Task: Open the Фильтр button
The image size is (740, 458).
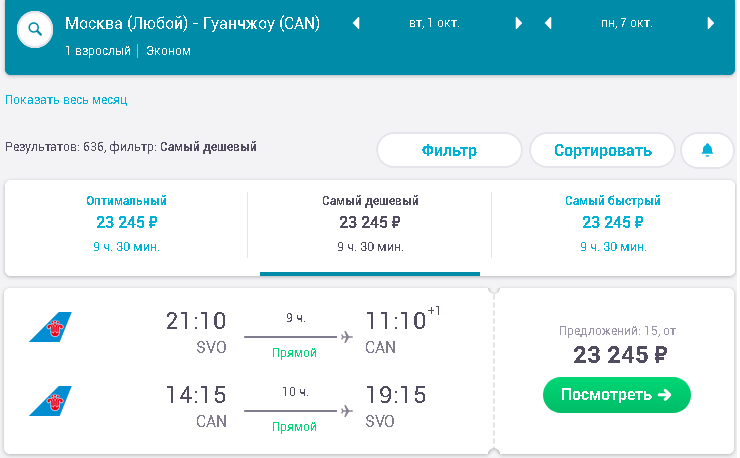Action: 449,150
